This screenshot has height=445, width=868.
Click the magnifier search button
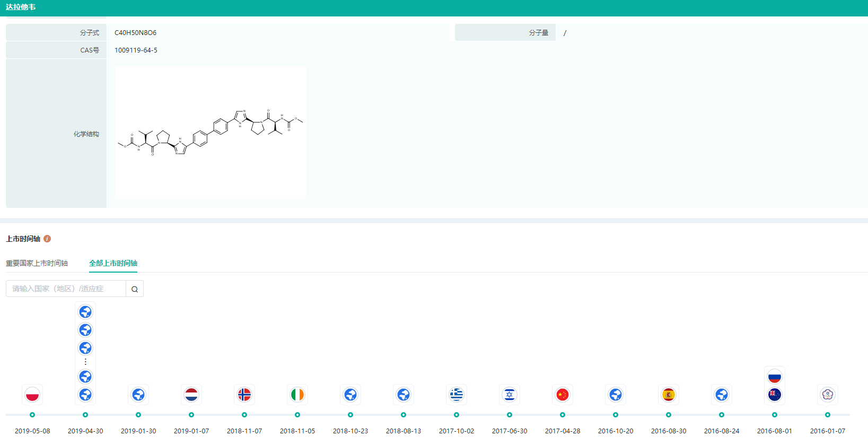(135, 289)
